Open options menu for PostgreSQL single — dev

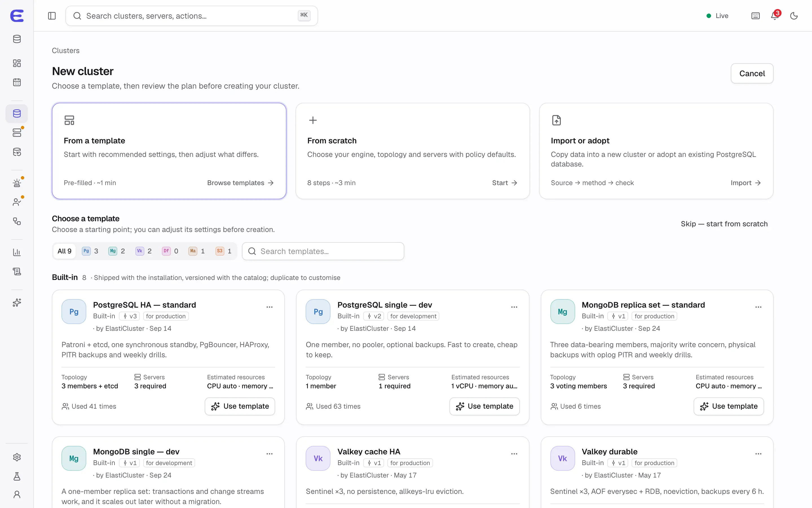pyautogui.click(x=514, y=307)
